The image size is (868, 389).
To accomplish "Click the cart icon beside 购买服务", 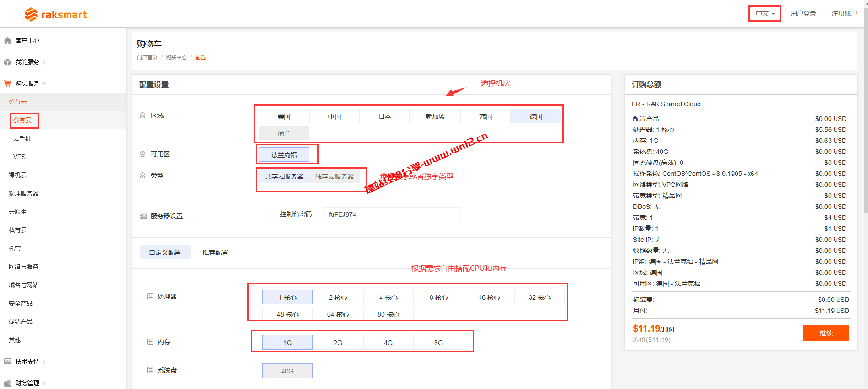I will [x=7, y=83].
